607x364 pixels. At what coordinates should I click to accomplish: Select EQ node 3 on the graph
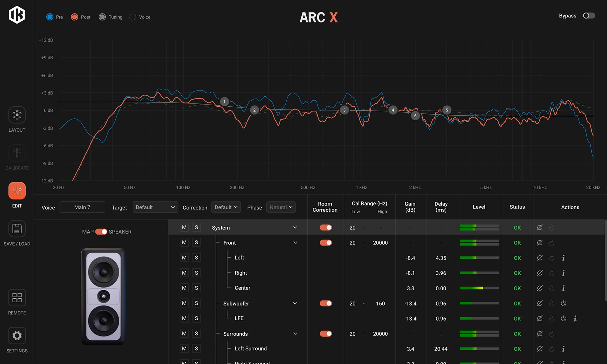click(x=344, y=110)
